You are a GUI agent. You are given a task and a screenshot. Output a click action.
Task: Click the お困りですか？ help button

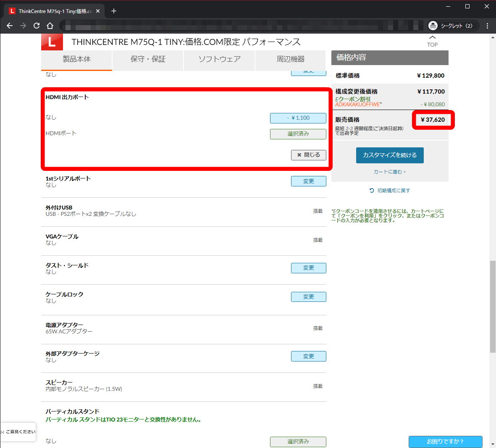pyautogui.click(x=445, y=441)
